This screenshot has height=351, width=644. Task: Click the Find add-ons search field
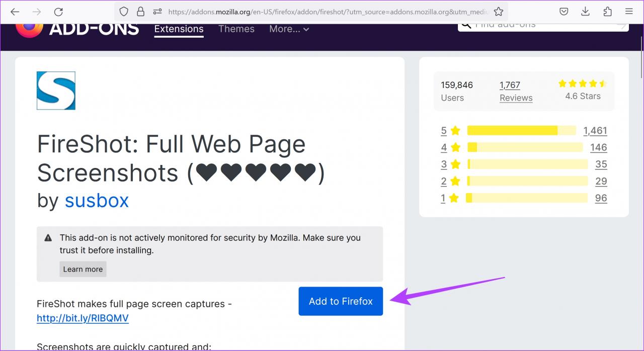[543, 25]
